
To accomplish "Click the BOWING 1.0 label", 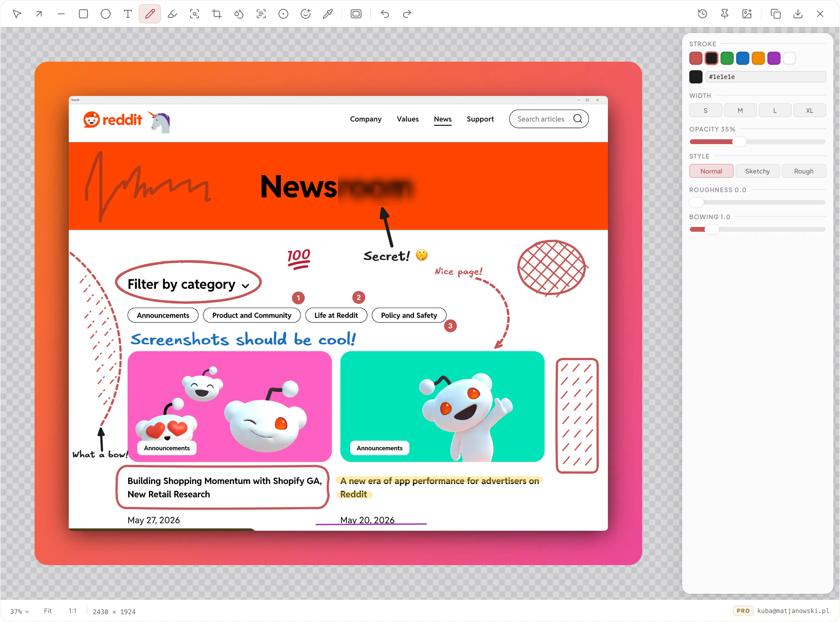I will (710, 217).
